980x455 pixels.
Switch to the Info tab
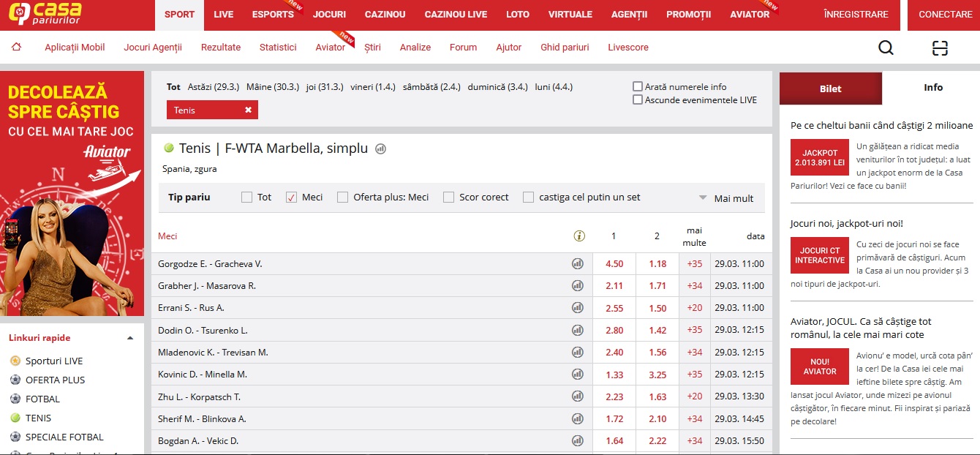[933, 88]
